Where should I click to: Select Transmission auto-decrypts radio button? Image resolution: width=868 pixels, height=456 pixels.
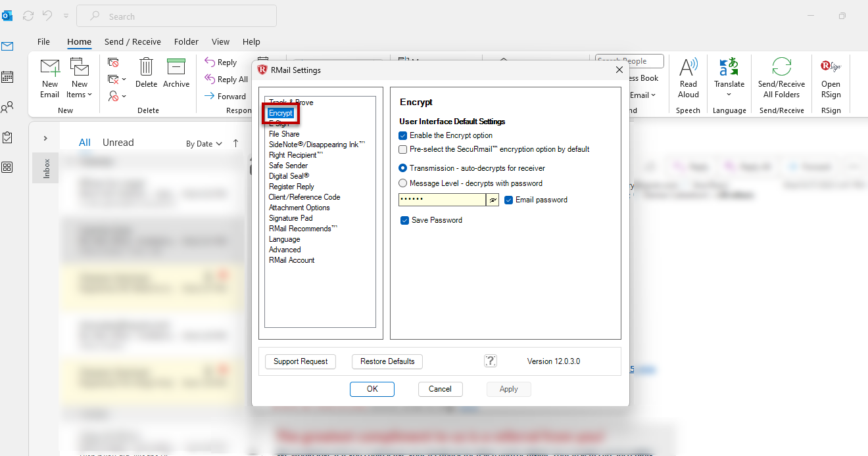click(403, 168)
